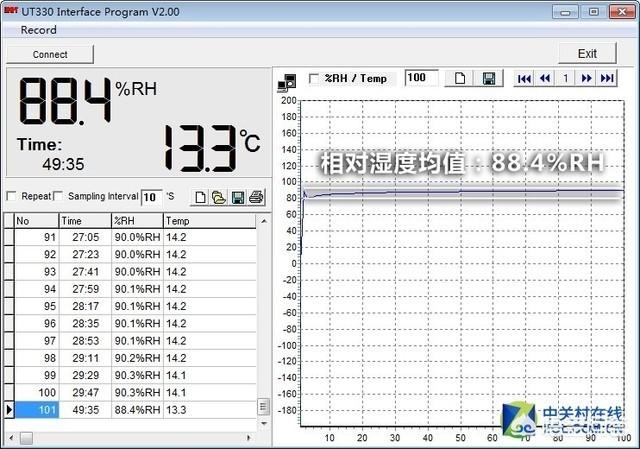The height and width of the screenshot is (449, 640).
Task: Click the horizontal scroll left arrow
Action: (x=11, y=438)
